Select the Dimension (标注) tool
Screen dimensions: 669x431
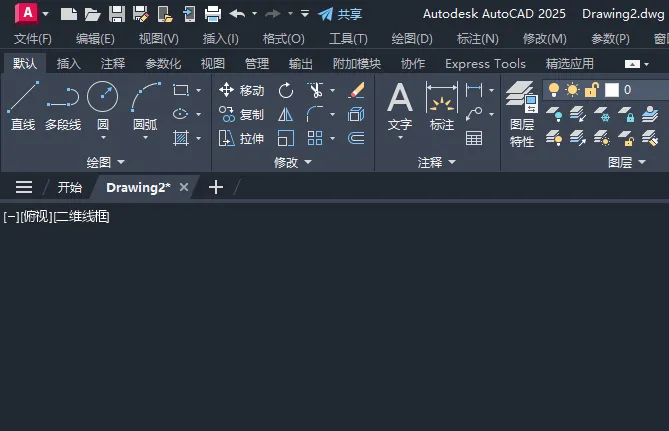[x=442, y=106]
